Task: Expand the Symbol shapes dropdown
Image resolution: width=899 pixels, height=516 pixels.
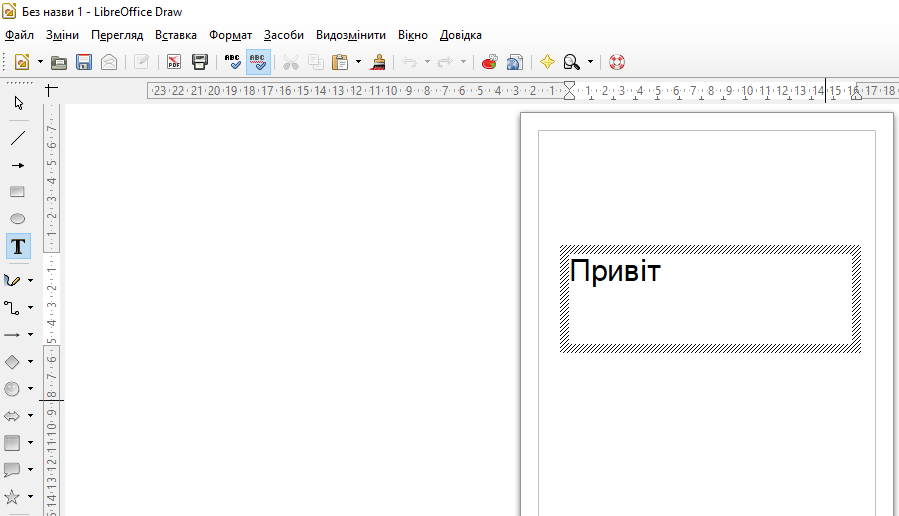Action: tap(30, 388)
